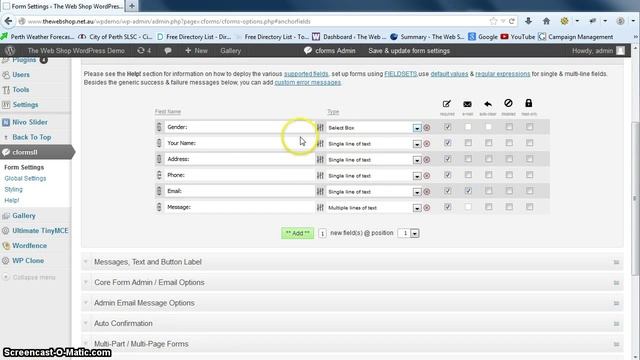The width and height of the screenshot is (640, 360).
Task: Open Wordfence in sidebar menu
Action: [x=29, y=246]
